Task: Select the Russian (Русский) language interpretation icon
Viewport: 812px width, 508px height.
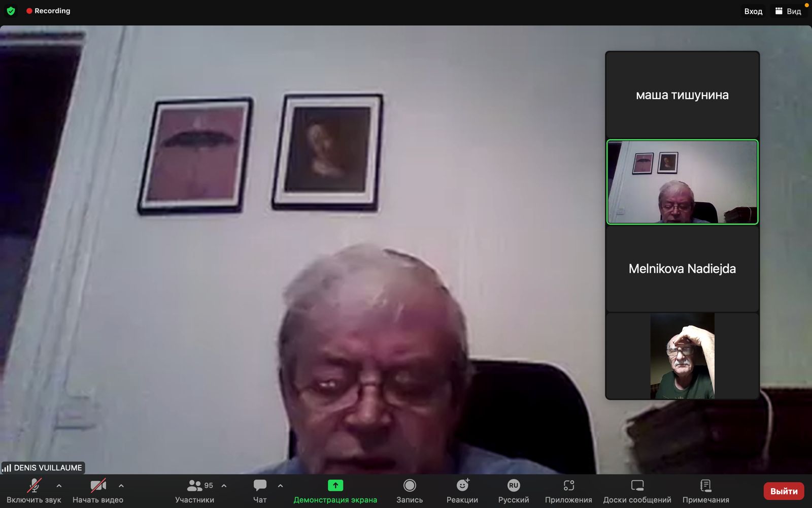Action: click(514, 486)
